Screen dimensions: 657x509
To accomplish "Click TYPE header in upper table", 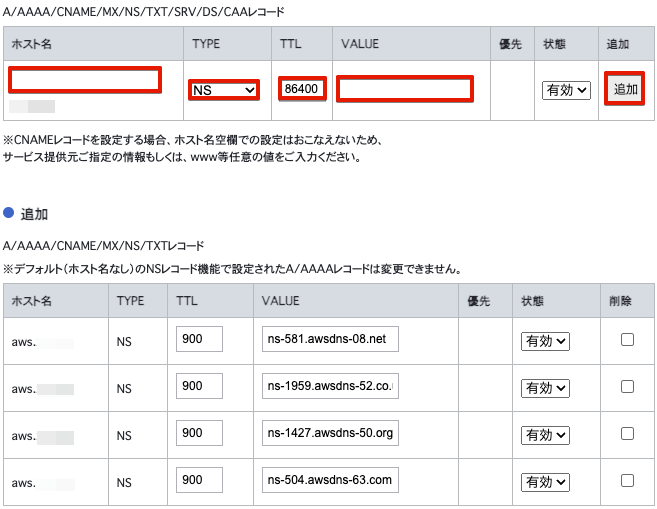I will tap(206, 44).
